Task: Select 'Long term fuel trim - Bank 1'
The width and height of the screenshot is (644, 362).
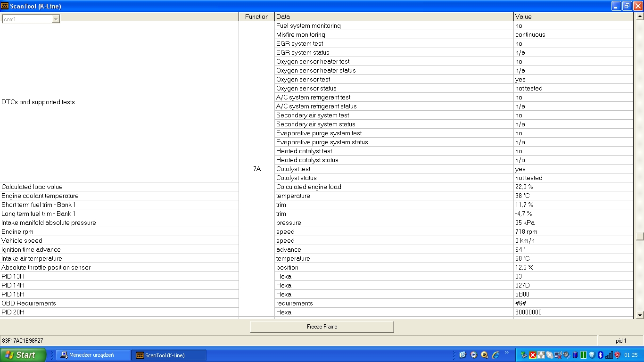Action: (119, 214)
